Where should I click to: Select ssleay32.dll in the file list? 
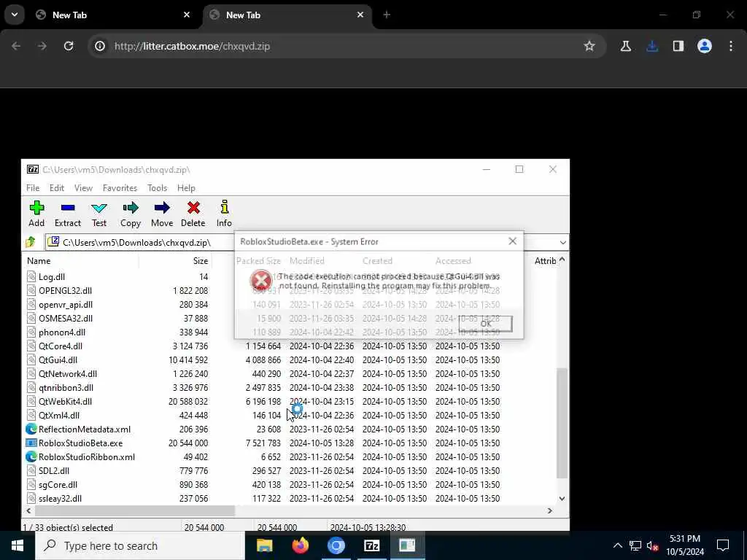(x=60, y=499)
